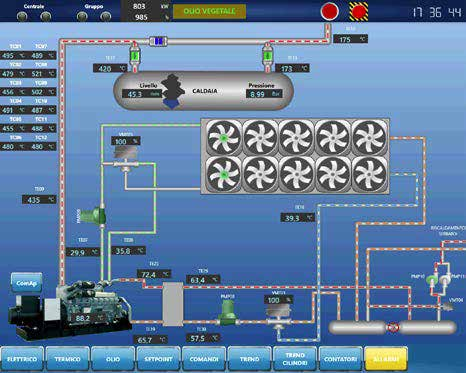Viewport: 466px width, 373px height.
Task: Click the caldaia Pressione 8.99 field
Action: [264, 94]
